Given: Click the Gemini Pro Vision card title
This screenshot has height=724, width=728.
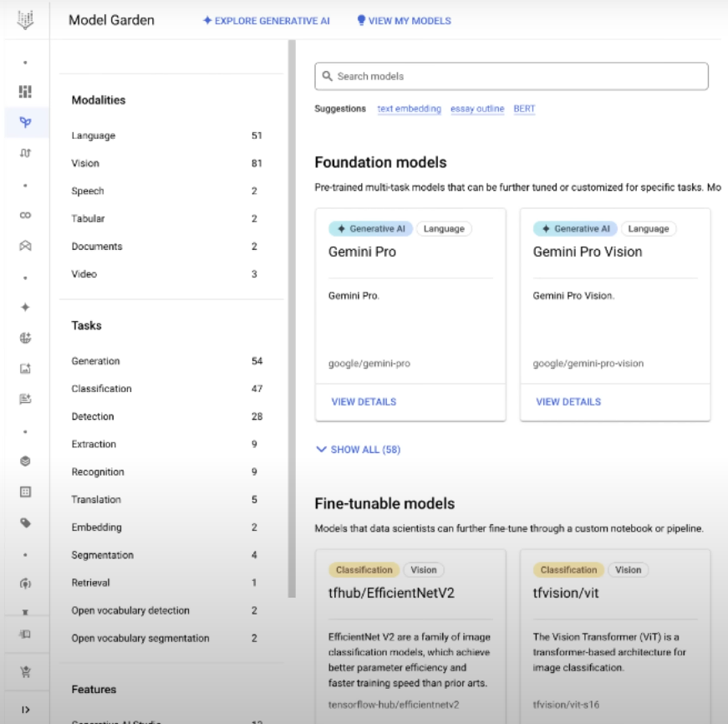Looking at the screenshot, I should point(588,252).
